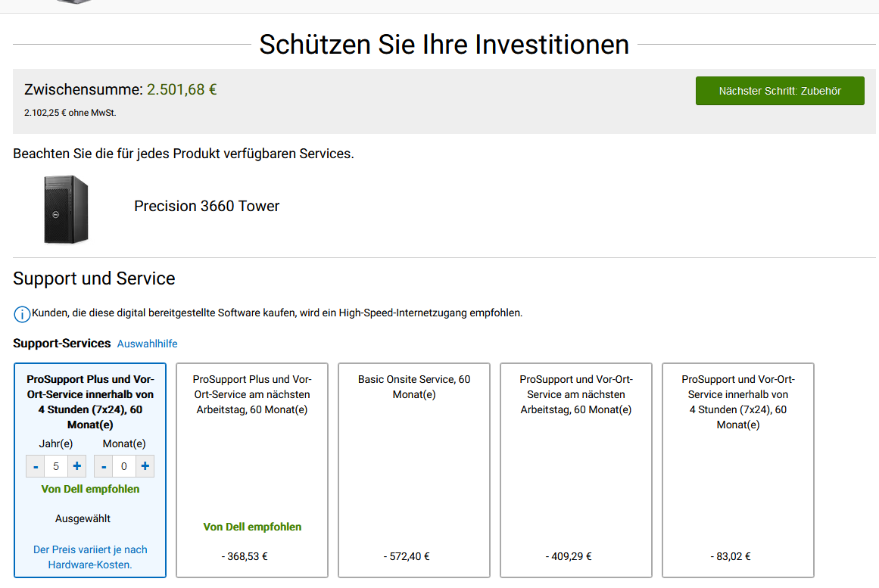Select ProSupport Plus am nächsten Arbeitstag service
The width and height of the screenshot is (879, 588).
251,469
